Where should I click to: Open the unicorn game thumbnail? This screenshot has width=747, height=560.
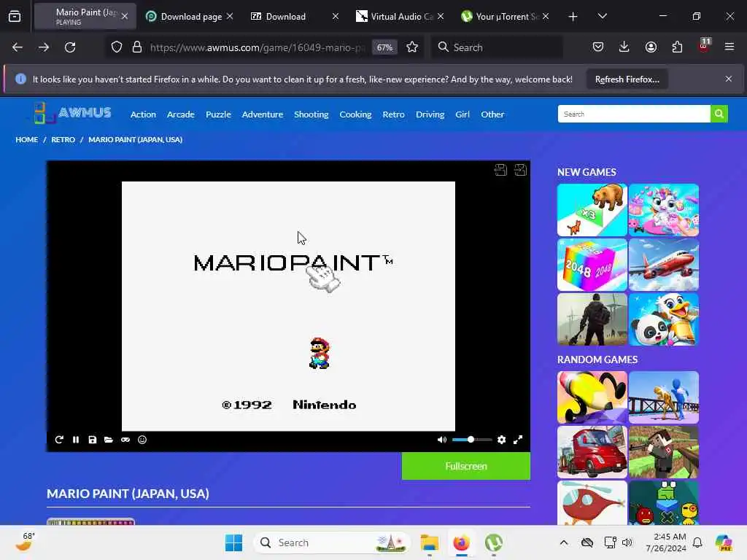tap(664, 210)
